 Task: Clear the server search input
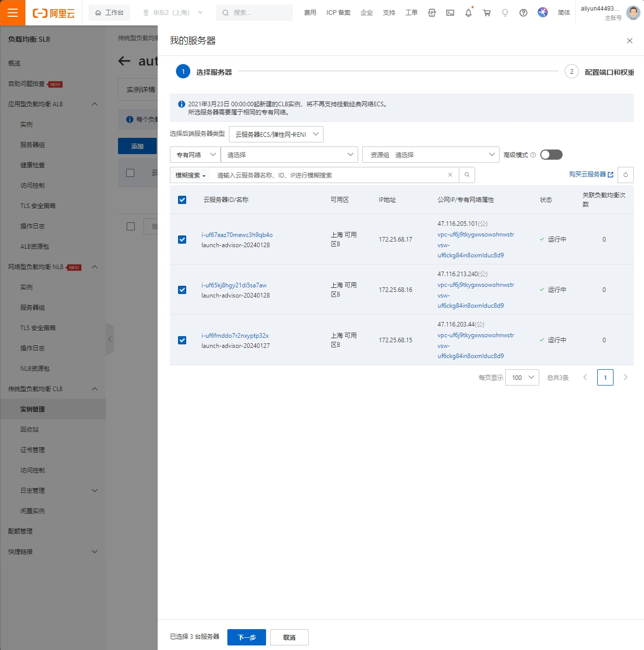point(450,175)
